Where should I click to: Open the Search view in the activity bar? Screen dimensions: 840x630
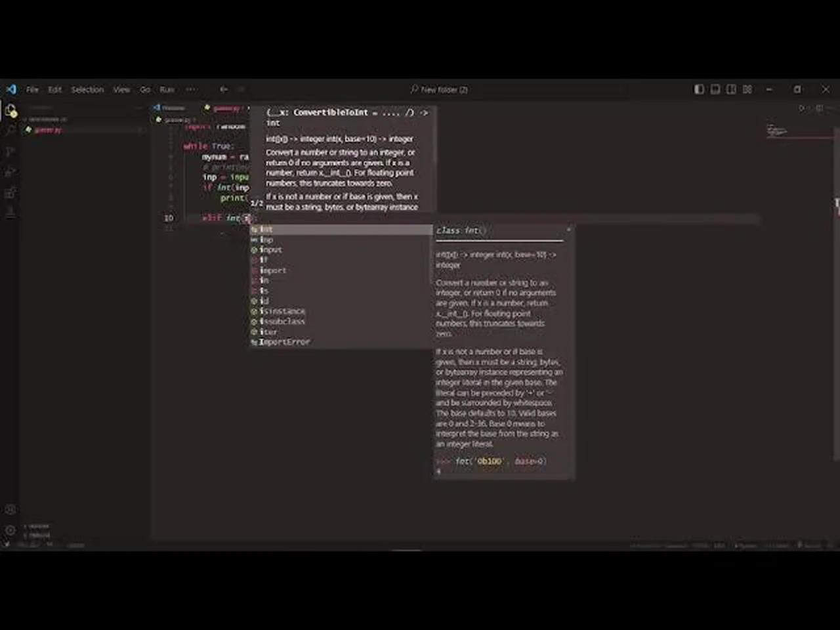tap(10, 130)
